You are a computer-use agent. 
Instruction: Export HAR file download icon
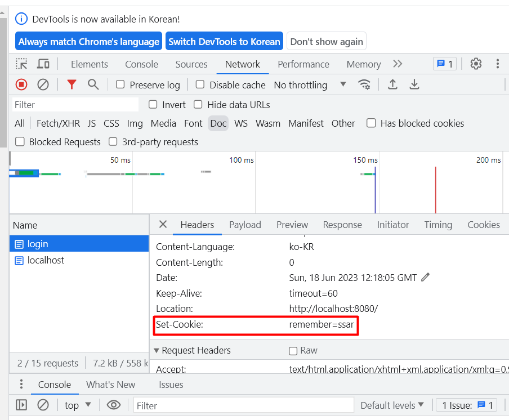click(x=414, y=84)
